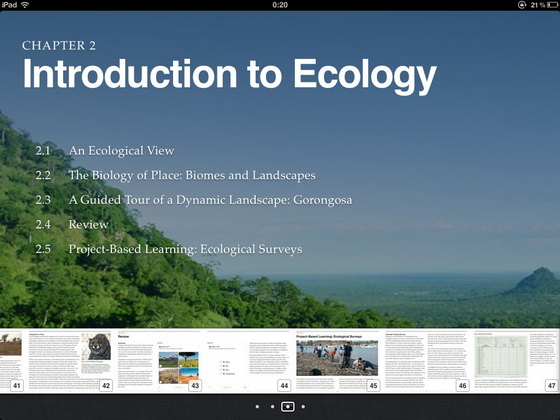Go to the first chapter dot
This screenshot has height=420, width=560.
tap(258, 407)
